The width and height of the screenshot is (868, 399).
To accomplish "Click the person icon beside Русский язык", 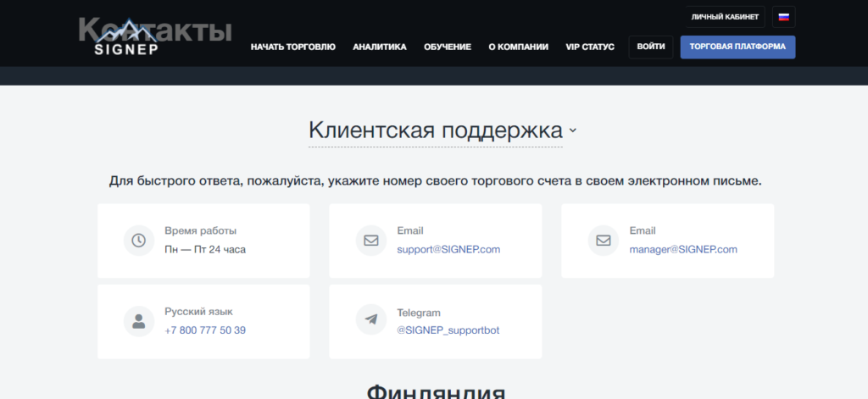I will [x=138, y=321].
